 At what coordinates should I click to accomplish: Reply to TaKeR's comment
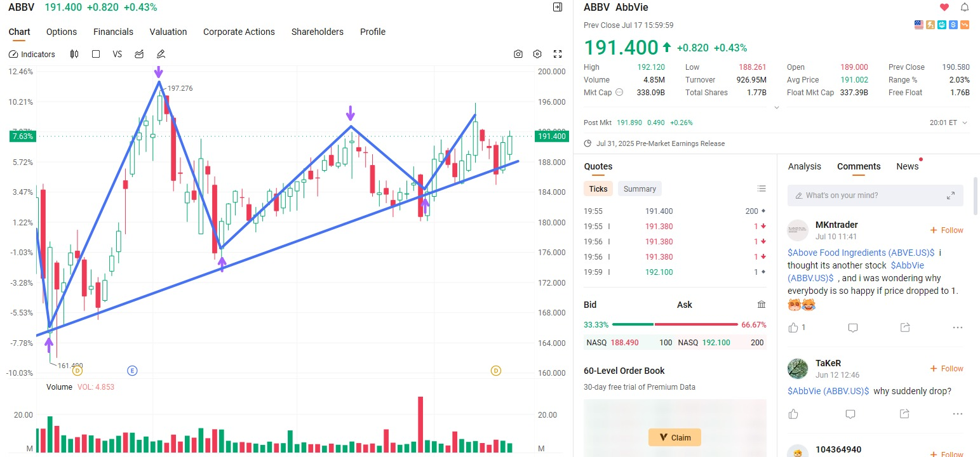[x=850, y=414]
